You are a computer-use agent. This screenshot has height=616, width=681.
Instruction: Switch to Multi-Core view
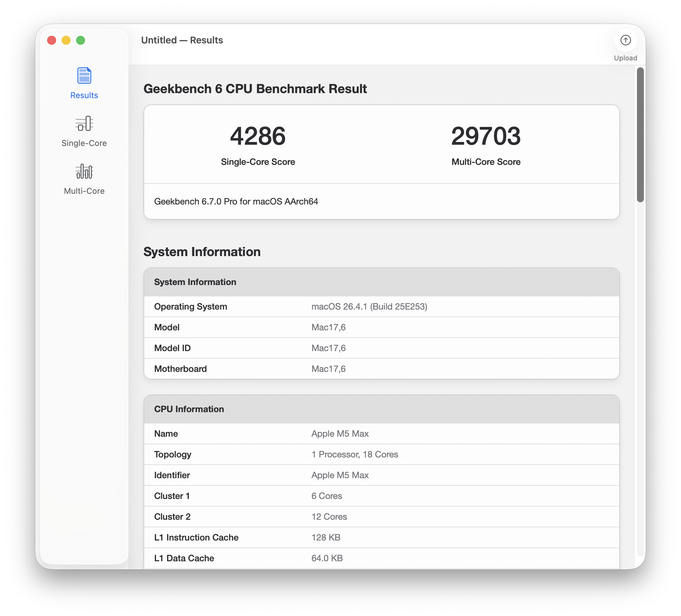point(84,190)
